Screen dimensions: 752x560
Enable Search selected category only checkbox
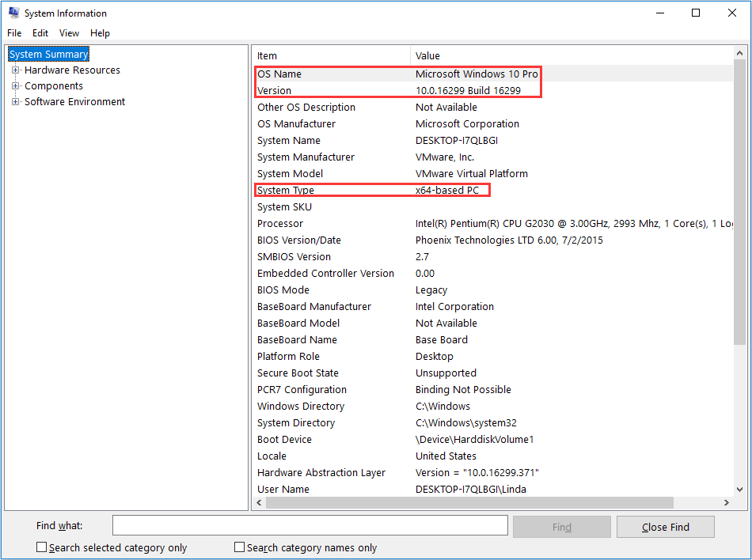click(x=42, y=547)
